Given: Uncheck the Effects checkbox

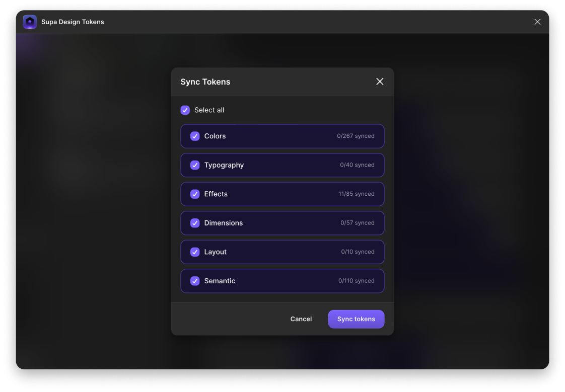Looking at the screenshot, I should tap(195, 194).
